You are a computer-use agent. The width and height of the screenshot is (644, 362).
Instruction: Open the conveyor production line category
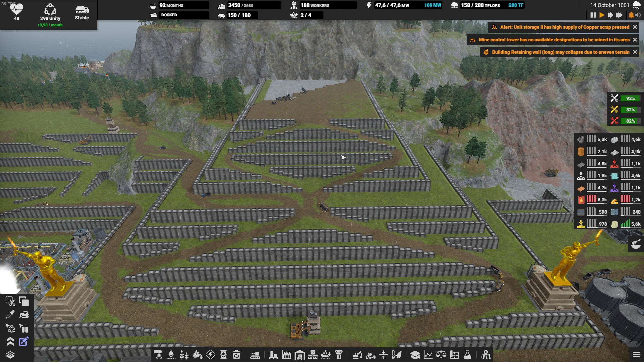255,355
